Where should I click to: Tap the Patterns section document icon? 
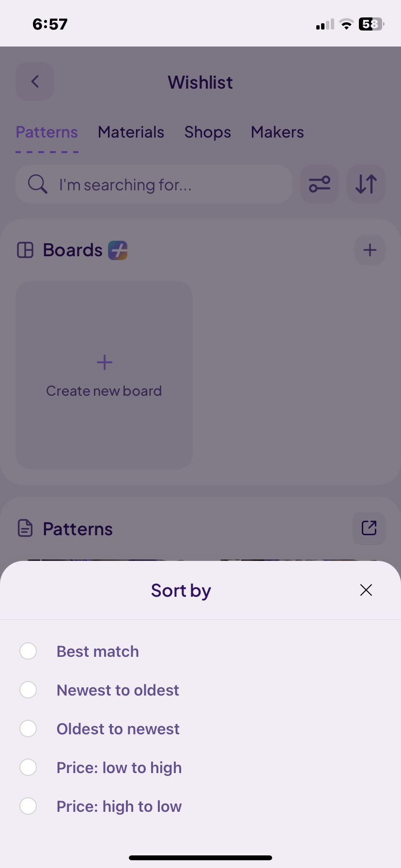tap(25, 528)
